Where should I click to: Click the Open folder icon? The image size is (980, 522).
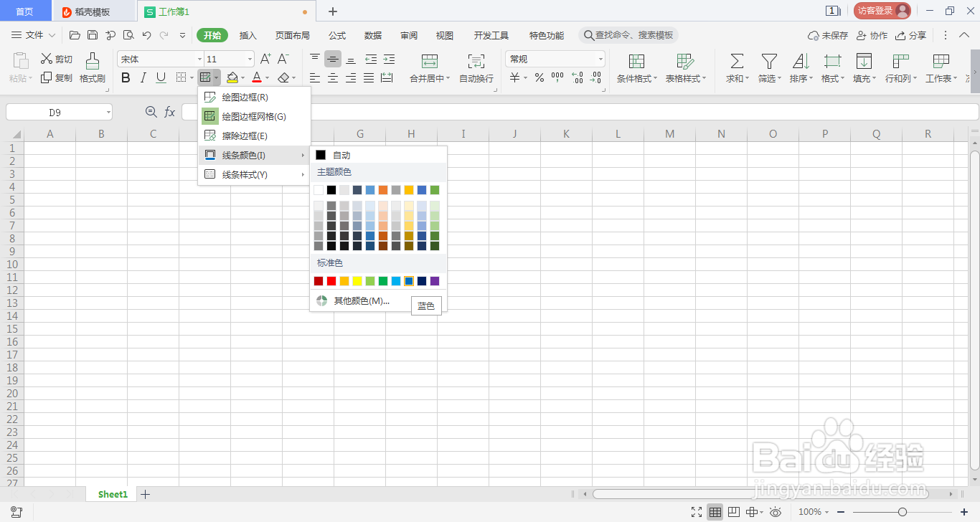(75, 34)
